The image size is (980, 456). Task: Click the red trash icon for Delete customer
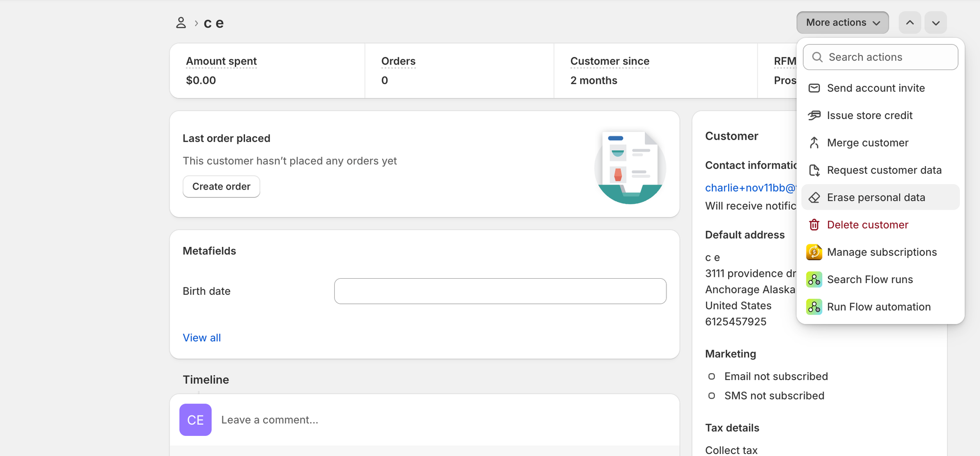814,225
